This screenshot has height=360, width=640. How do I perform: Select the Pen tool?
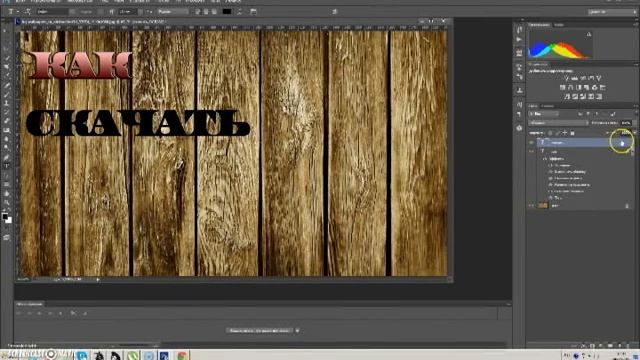tap(7, 157)
